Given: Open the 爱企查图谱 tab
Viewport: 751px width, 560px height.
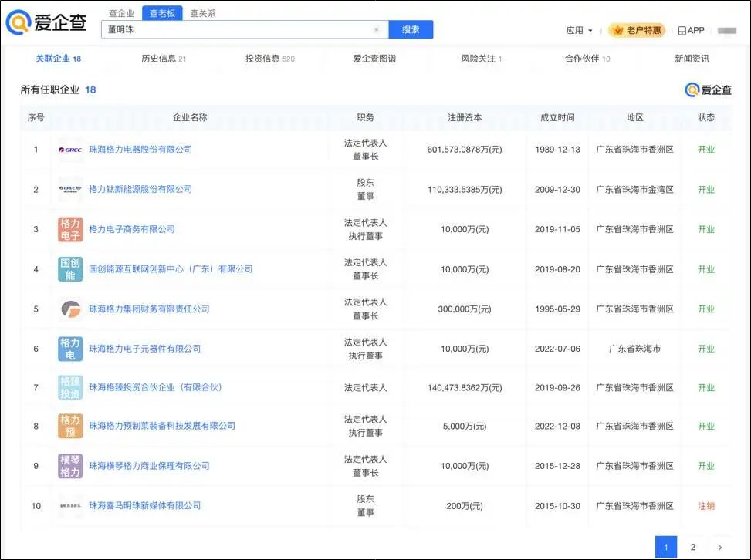Looking at the screenshot, I should coord(374,59).
